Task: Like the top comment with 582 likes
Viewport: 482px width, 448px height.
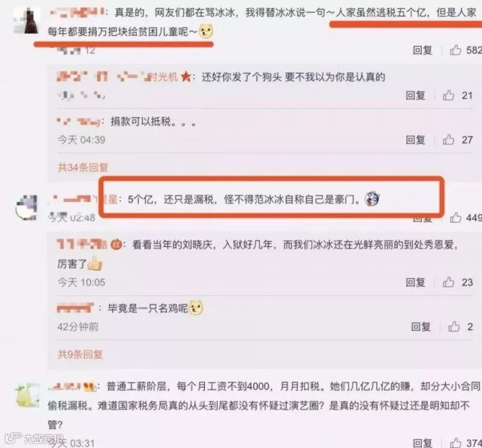Action: point(455,50)
